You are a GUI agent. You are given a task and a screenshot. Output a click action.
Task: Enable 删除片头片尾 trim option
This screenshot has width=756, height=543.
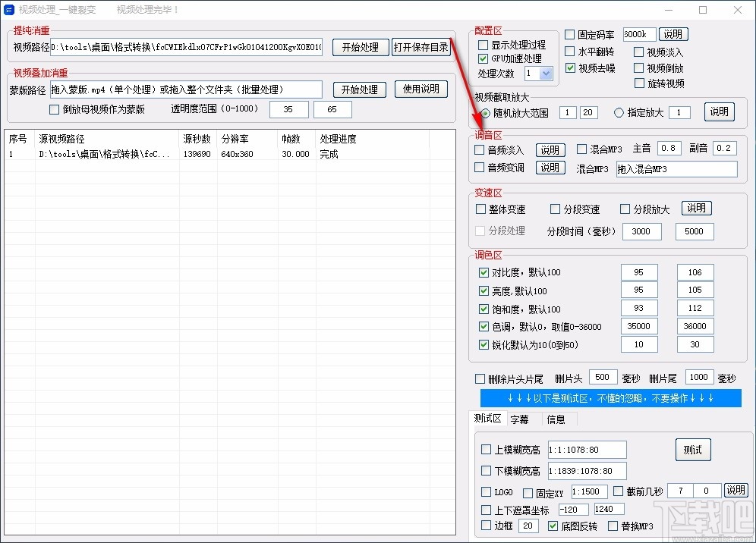[x=480, y=377]
